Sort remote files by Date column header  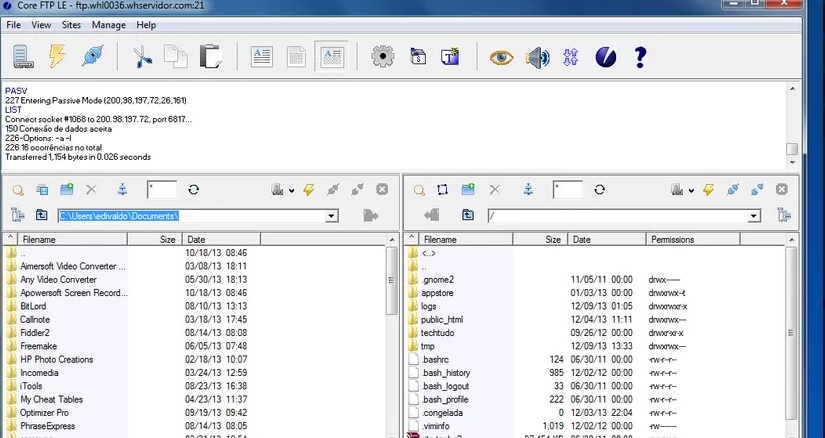click(607, 240)
